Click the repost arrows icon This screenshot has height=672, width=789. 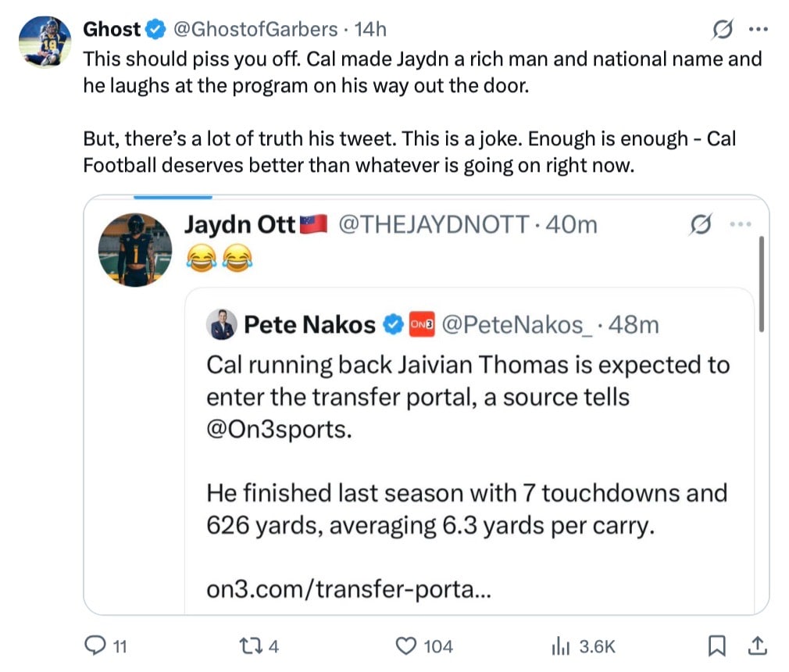(x=249, y=646)
